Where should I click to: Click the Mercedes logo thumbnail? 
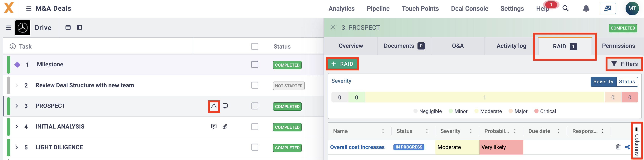point(23,28)
